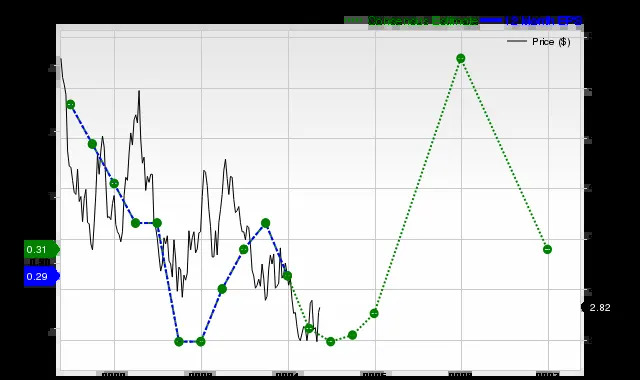Click the final consensus estimate marker ending the dotted line
This screenshot has width=640, height=380.
(547, 249)
